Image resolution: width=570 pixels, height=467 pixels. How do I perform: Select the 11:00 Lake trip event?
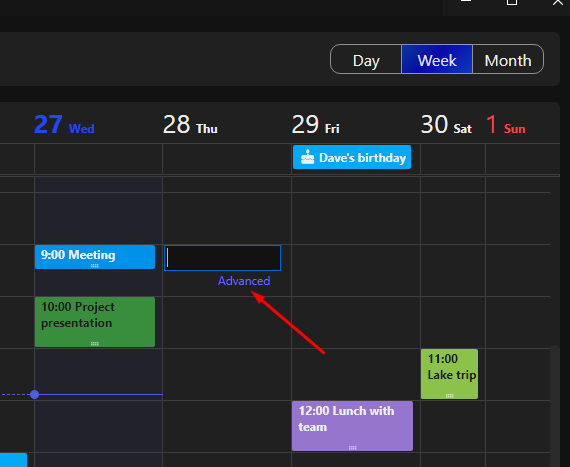pos(449,374)
